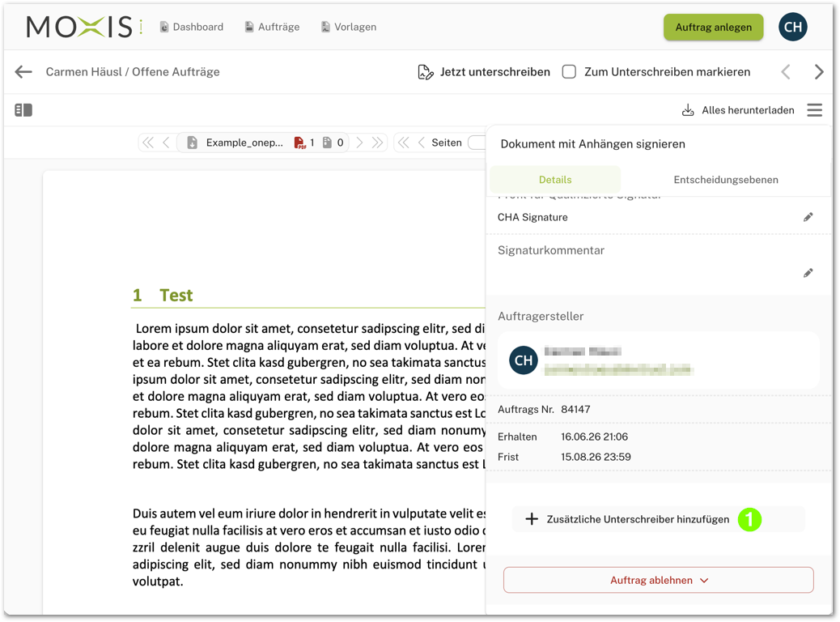Open the Auftrag ablehnen dropdown
The image size is (840, 622).
[x=659, y=580]
